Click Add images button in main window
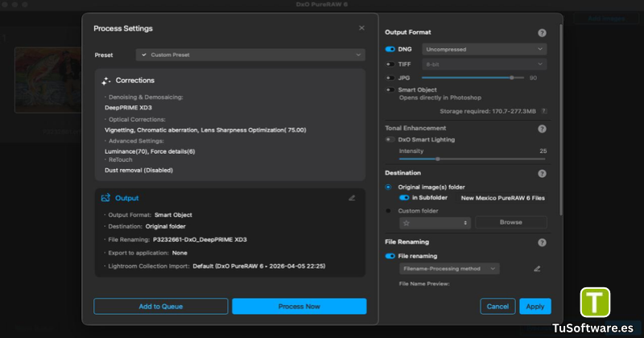Screen dimensions: 644x338 pyautogui.click(x=606, y=19)
